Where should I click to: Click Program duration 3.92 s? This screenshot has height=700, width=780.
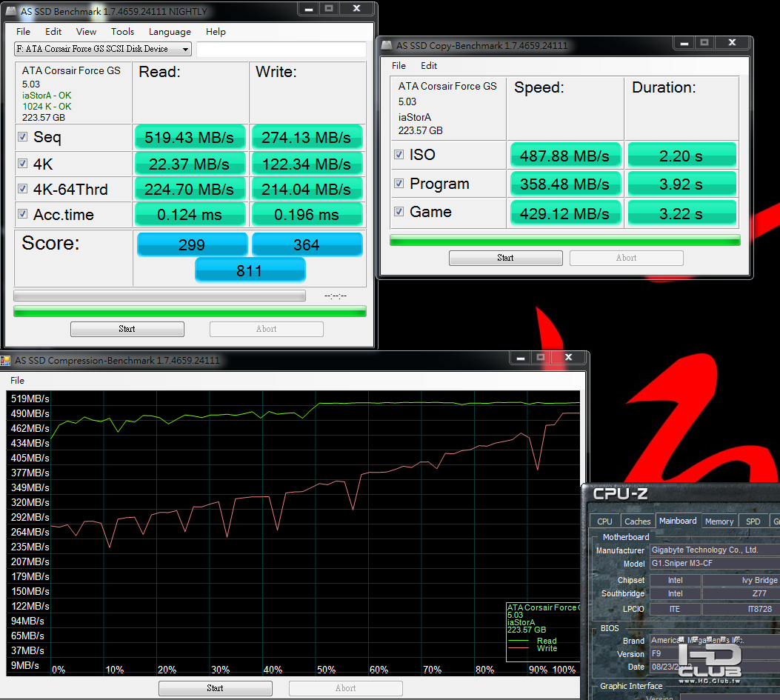[681, 184]
